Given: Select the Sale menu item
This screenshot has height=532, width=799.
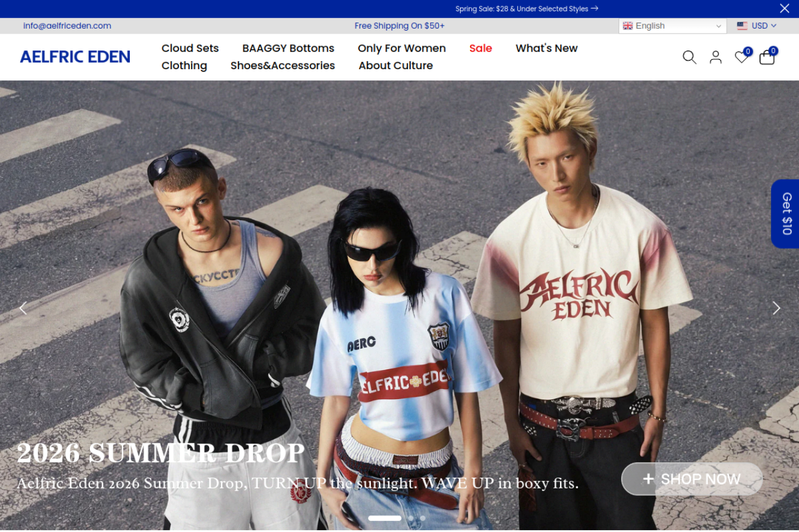Looking at the screenshot, I should [x=480, y=48].
